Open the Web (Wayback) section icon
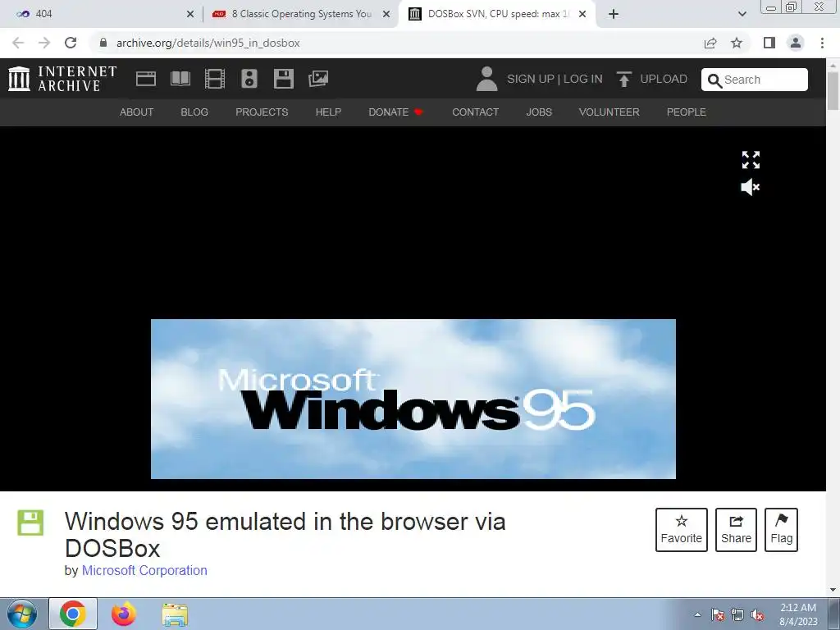Viewport: 840px width, 630px height. click(146, 79)
